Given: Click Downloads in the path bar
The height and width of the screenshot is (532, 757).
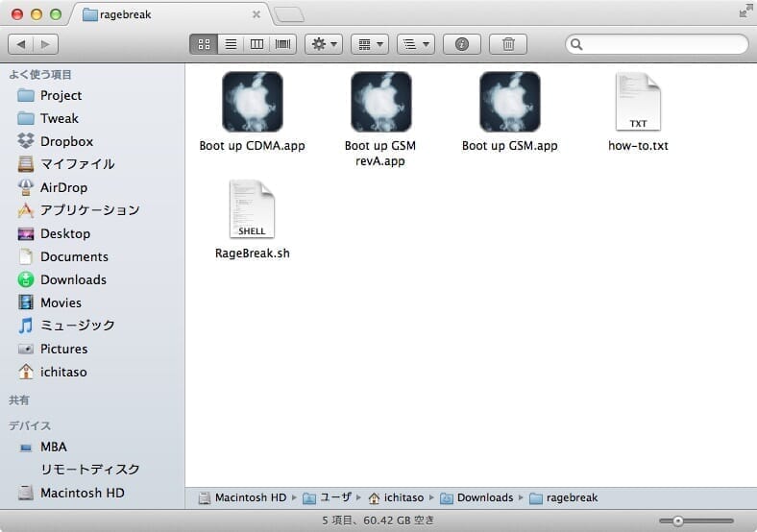Looking at the screenshot, I should coord(484,497).
